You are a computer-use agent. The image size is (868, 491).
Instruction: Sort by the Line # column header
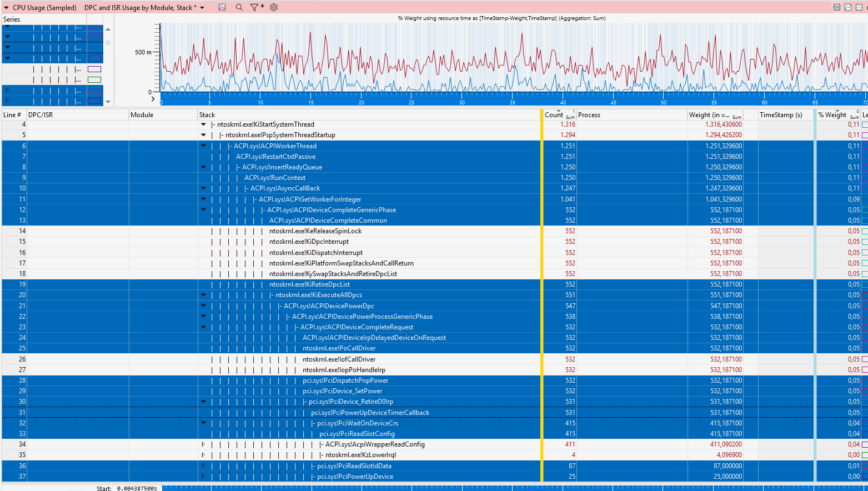(x=14, y=115)
